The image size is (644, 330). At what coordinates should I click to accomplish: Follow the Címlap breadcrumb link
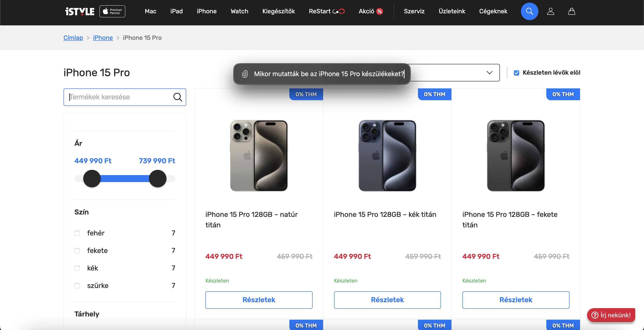[x=73, y=38]
